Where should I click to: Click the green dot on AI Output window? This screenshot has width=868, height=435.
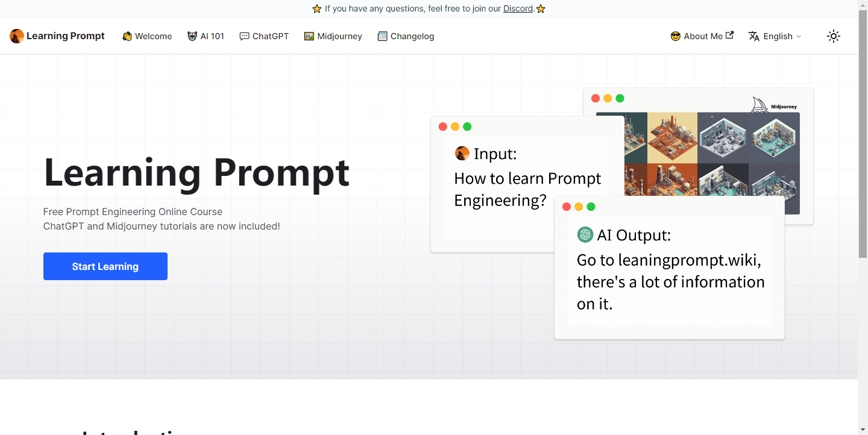(x=591, y=207)
